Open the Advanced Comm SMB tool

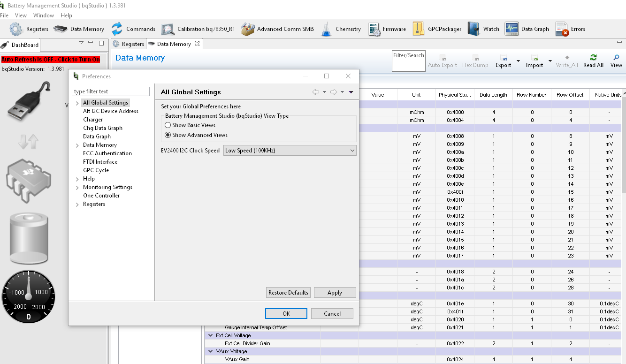click(277, 29)
